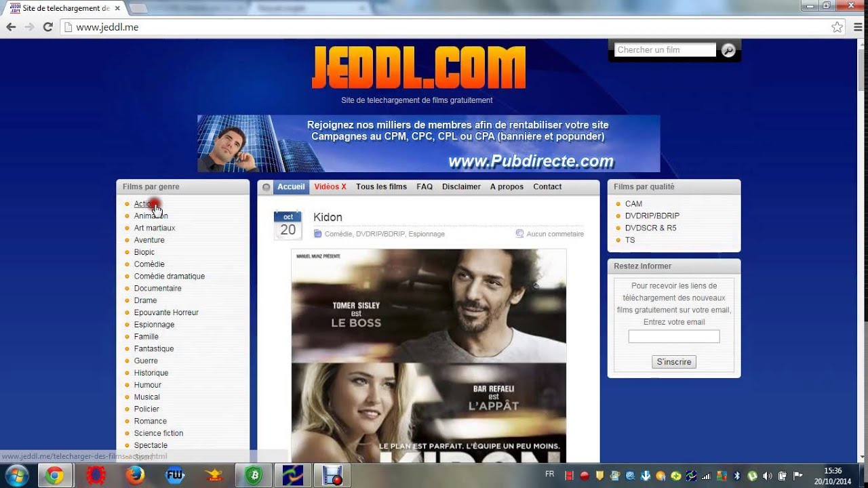Open Firefox from the taskbar
Viewport: 868px width, 488px height.
[135, 476]
